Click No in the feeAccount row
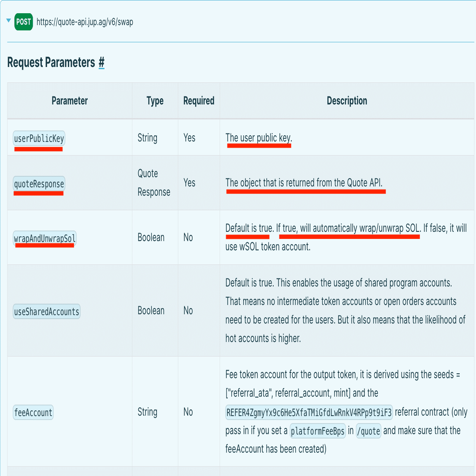 click(188, 412)
